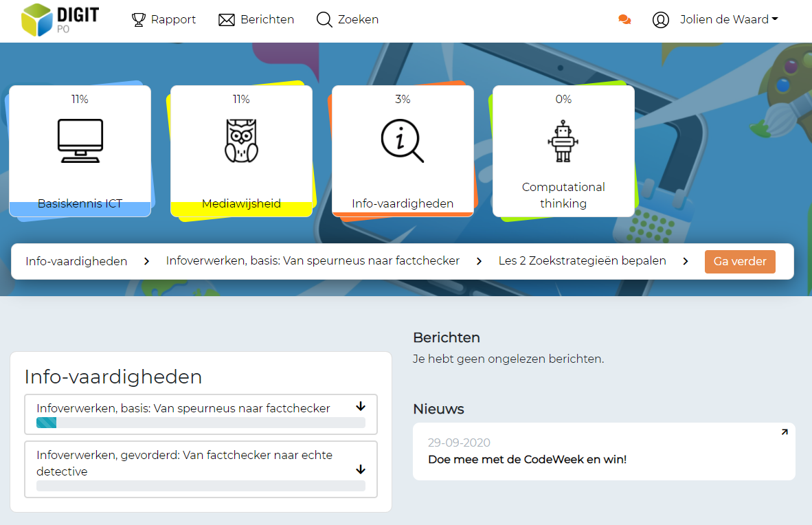Expand Infoverwerken, basis: Van speurneus naar factchecker
The image size is (812, 525).
click(360, 406)
